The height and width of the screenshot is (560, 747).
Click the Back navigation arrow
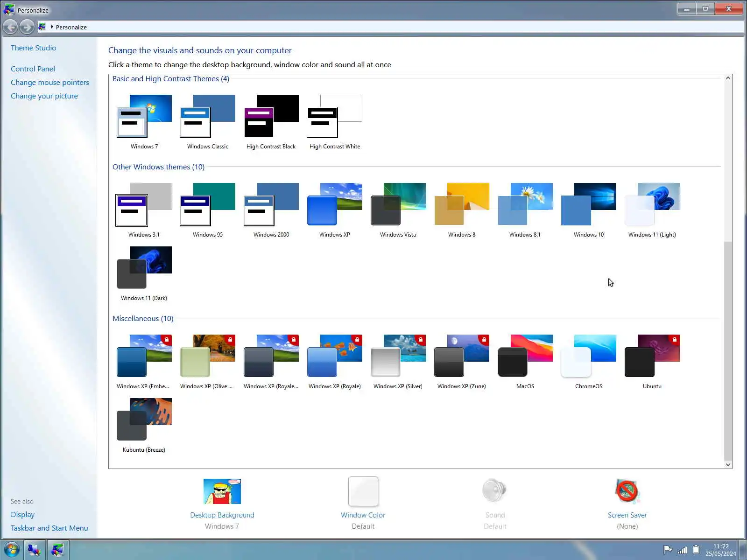point(11,27)
